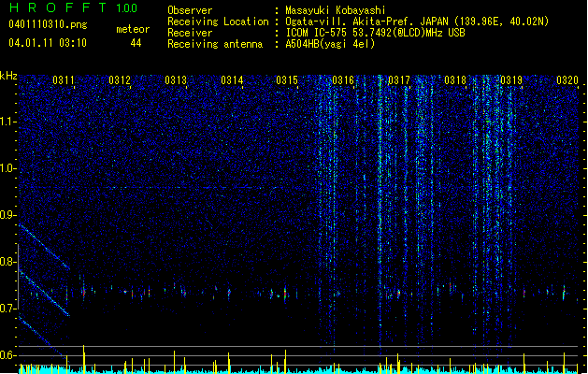The height and width of the screenshot is (374, 588).
Task: Select observer name Masayuki Kobayashi
Action: click(x=336, y=10)
